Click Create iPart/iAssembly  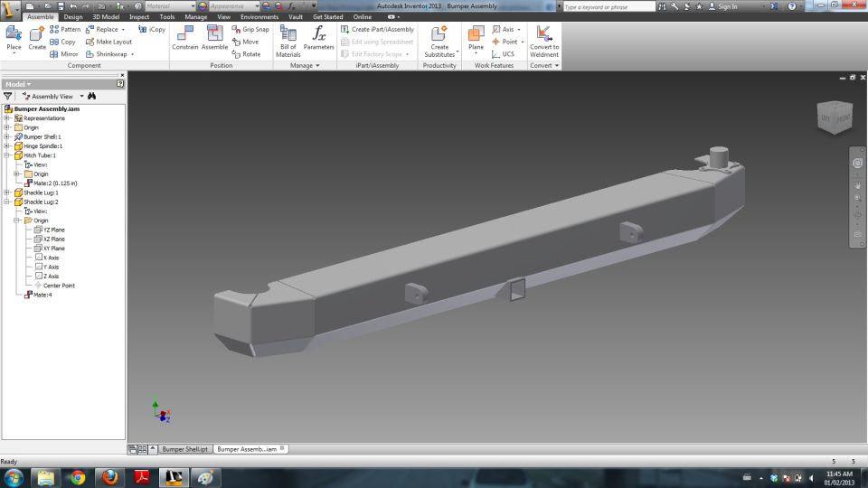377,29
